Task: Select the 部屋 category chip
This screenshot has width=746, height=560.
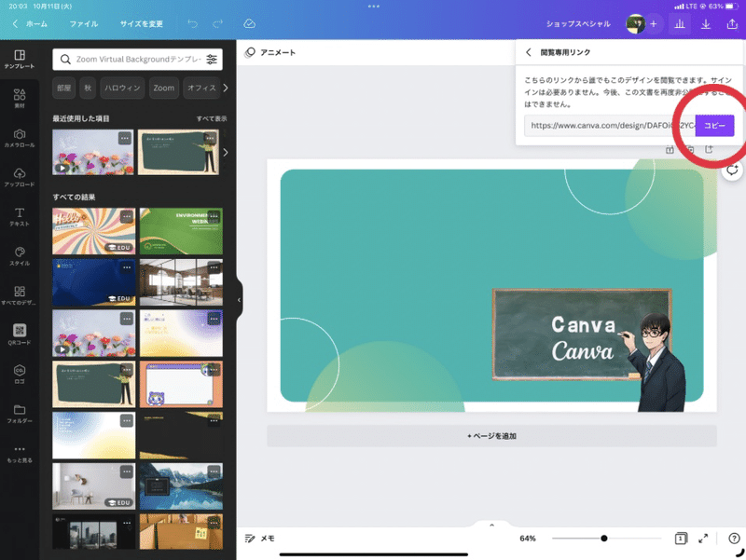Action: [63, 88]
